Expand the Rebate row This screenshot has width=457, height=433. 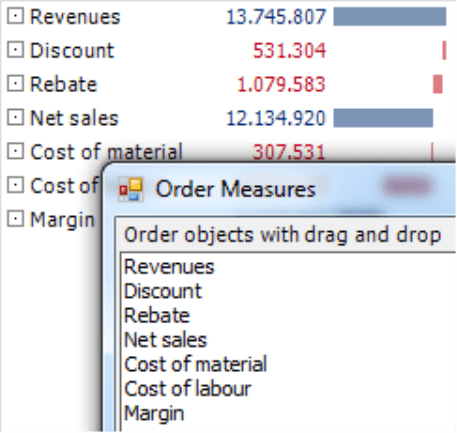15,84
